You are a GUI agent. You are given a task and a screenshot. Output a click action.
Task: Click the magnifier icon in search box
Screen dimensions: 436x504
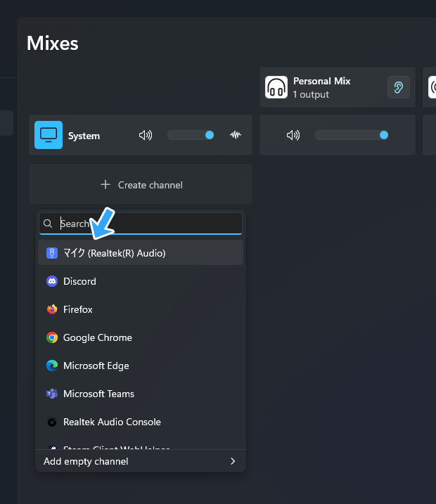click(x=49, y=224)
